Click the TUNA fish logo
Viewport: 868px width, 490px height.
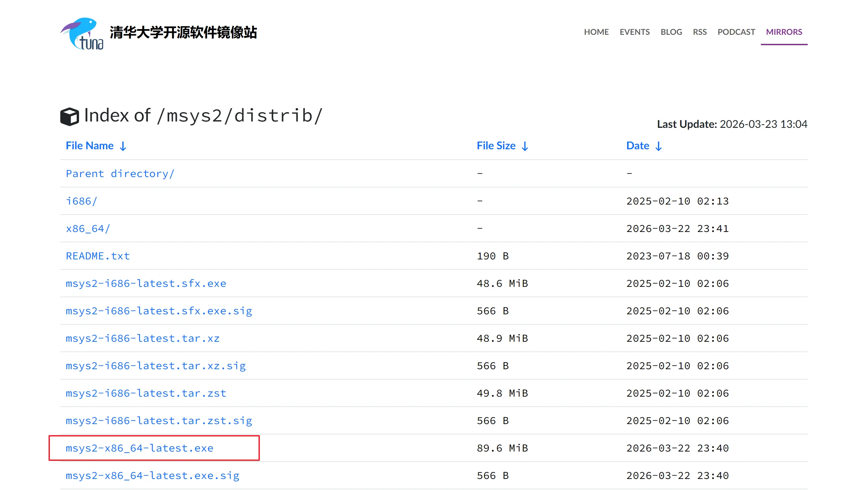(x=82, y=33)
